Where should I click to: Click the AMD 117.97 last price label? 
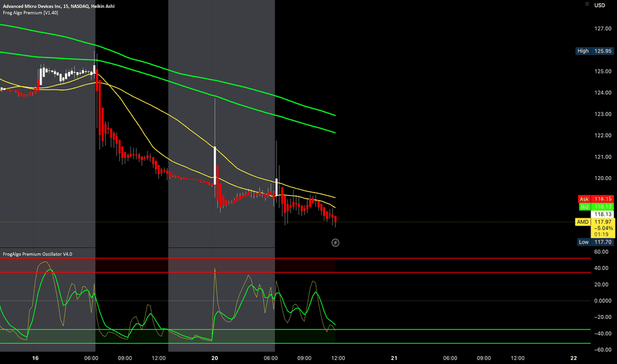(595, 222)
